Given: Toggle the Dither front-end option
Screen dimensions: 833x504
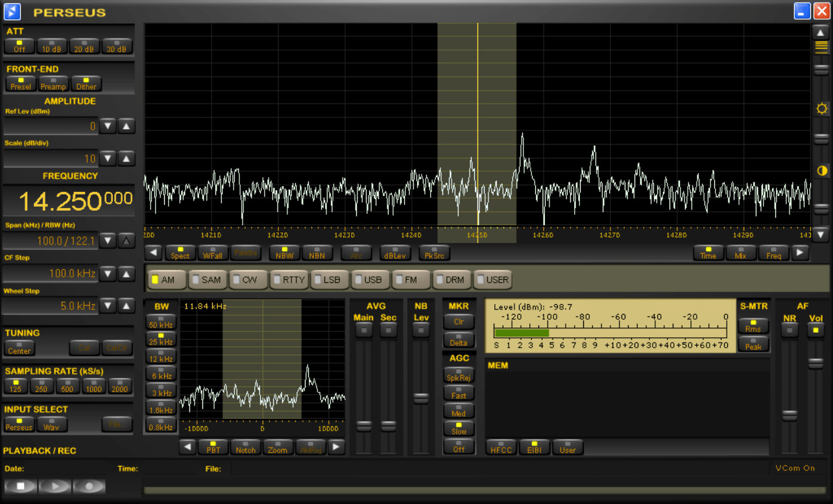Looking at the screenshot, I should pos(86,84).
